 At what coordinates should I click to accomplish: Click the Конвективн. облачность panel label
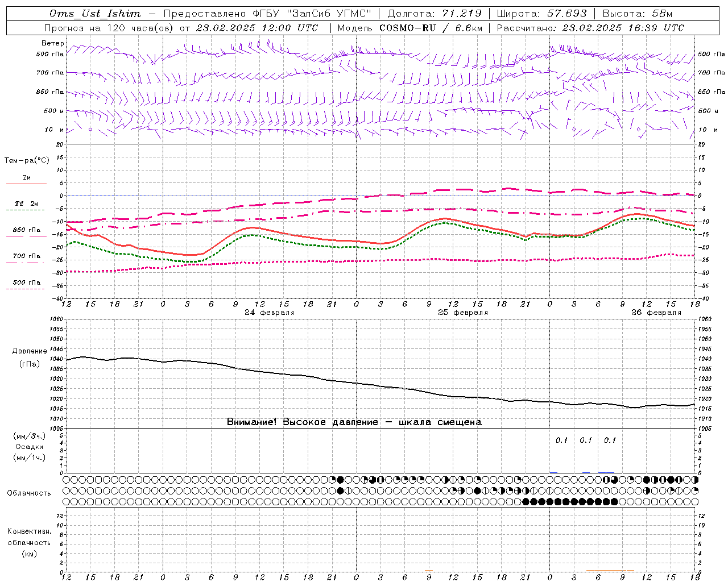click(x=29, y=537)
